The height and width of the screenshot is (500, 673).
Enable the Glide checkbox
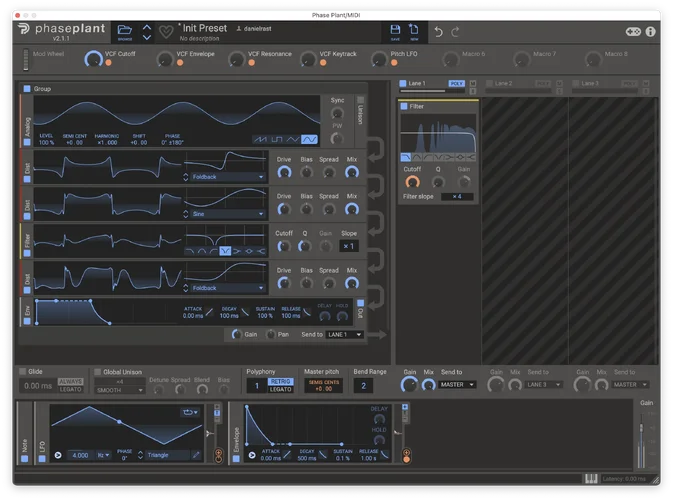pyautogui.click(x=23, y=371)
